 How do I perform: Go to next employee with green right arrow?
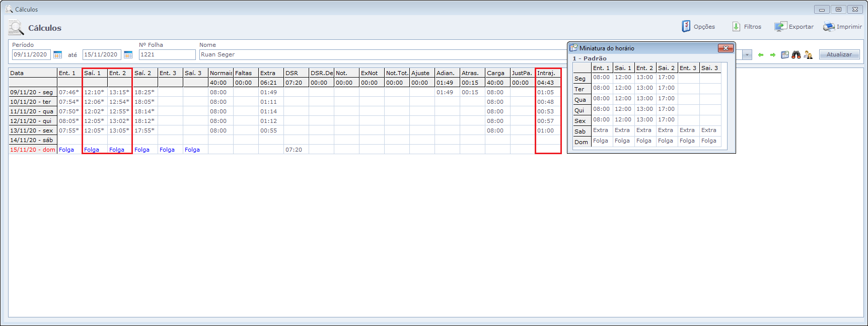click(x=773, y=55)
